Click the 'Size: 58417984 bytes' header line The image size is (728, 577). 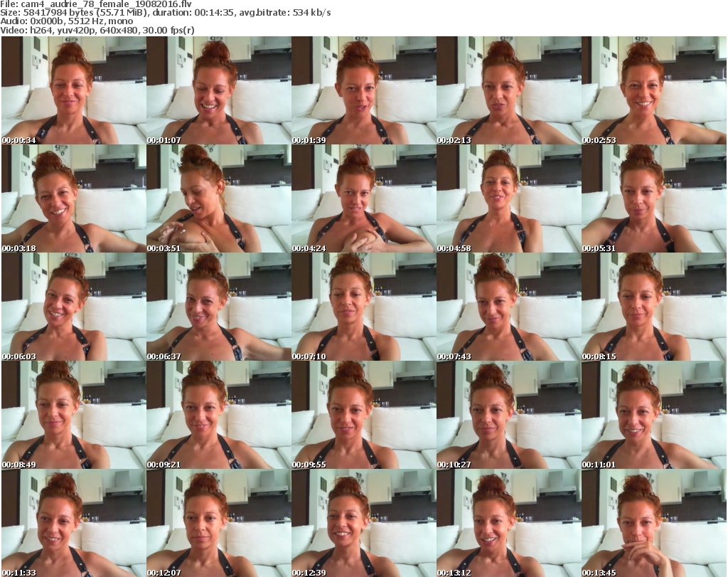click(x=166, y=13)
